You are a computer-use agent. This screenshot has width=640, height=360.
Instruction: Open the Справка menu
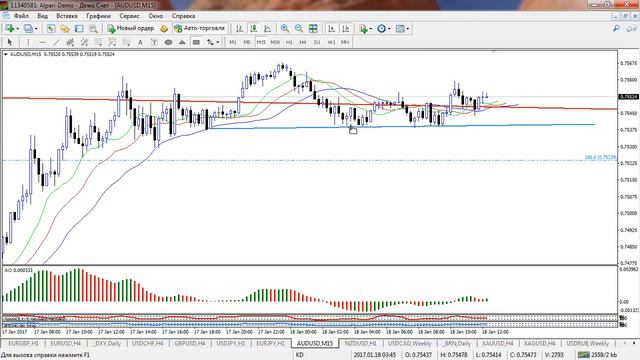[x=183, y=16]
